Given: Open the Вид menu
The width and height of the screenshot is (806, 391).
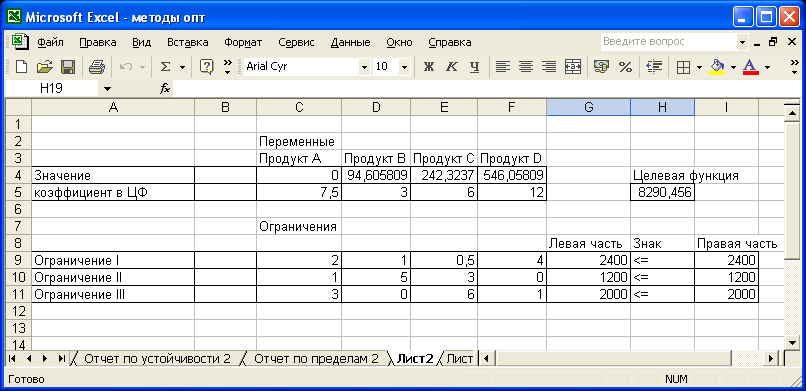Looking at the screenshot, I should (x=141, y=42).
